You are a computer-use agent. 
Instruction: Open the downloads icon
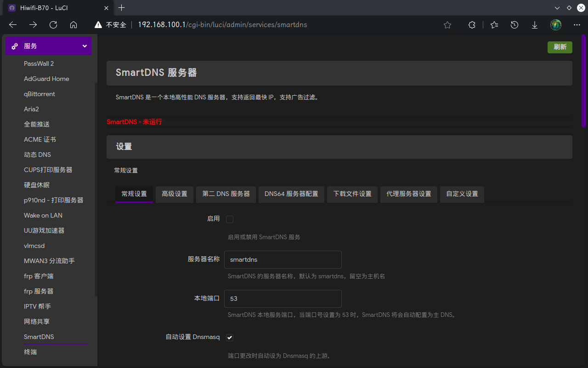(x=534, y=25)
